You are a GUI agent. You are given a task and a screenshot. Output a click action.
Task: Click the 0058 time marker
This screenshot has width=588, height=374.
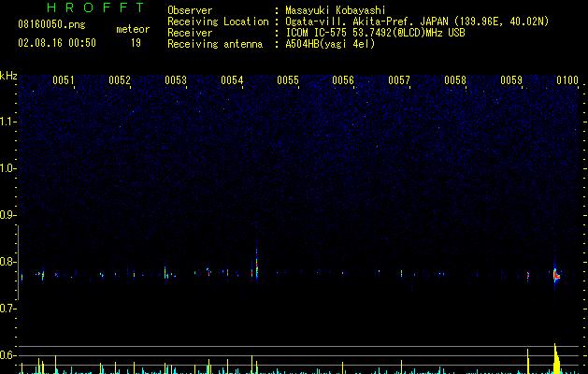[x=455, y=80]
